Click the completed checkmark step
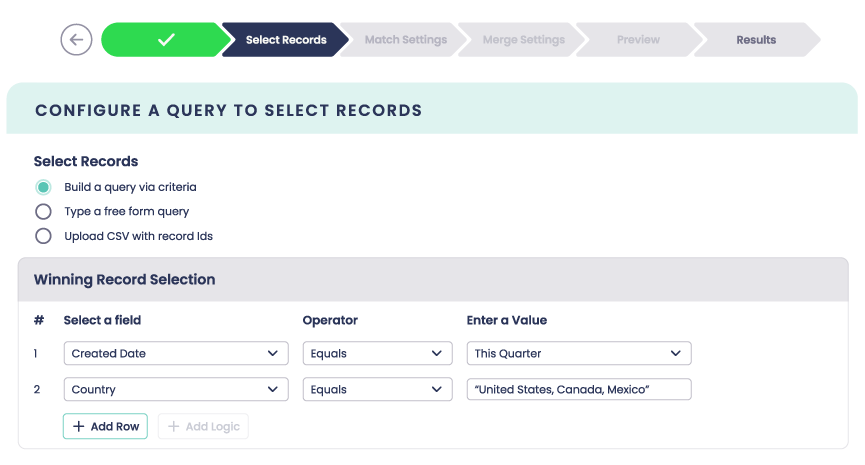 pos(166,40)
